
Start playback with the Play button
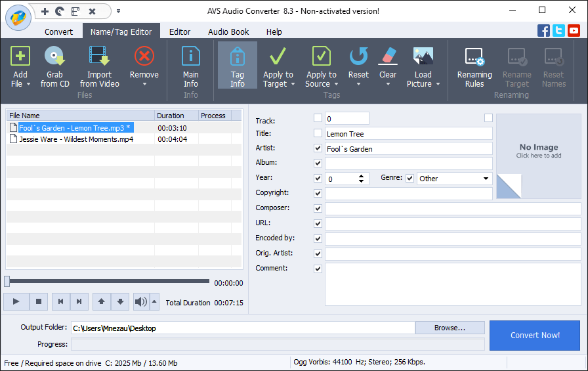tap(16, 301)
